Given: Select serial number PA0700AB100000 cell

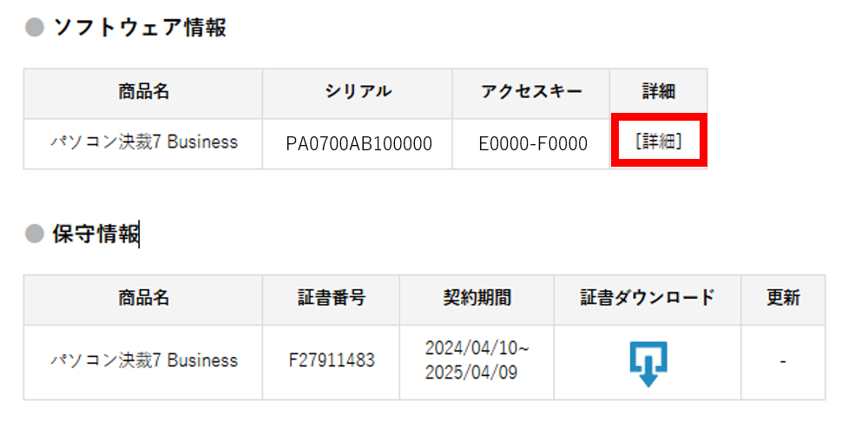Looking at the screenshot, I should [358, 144].
